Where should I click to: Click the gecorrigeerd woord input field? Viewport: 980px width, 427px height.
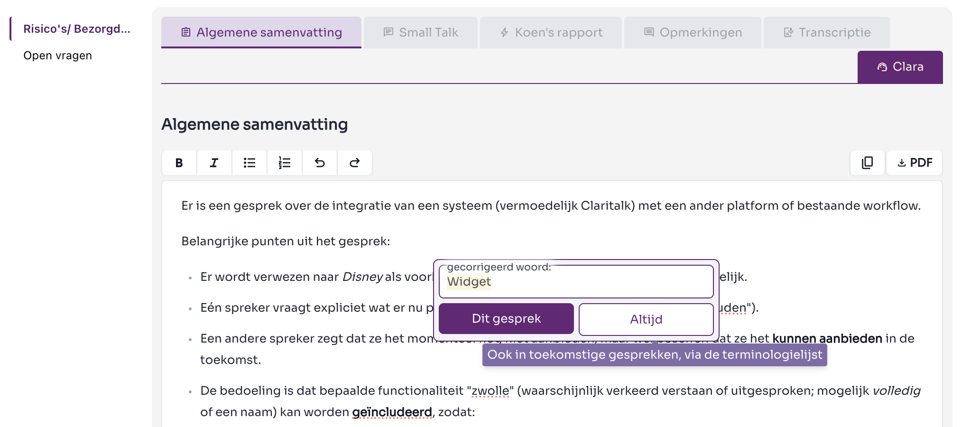click(576, 281)
